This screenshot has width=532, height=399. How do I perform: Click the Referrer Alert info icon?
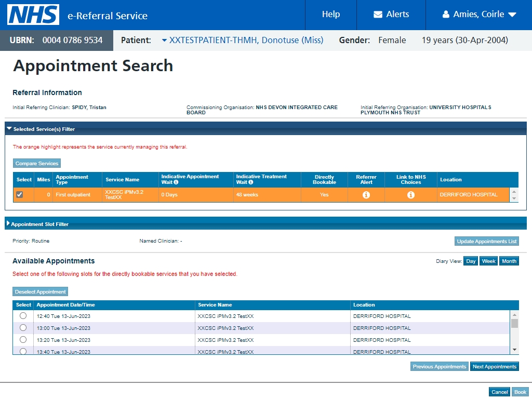[x=366, y=195]
